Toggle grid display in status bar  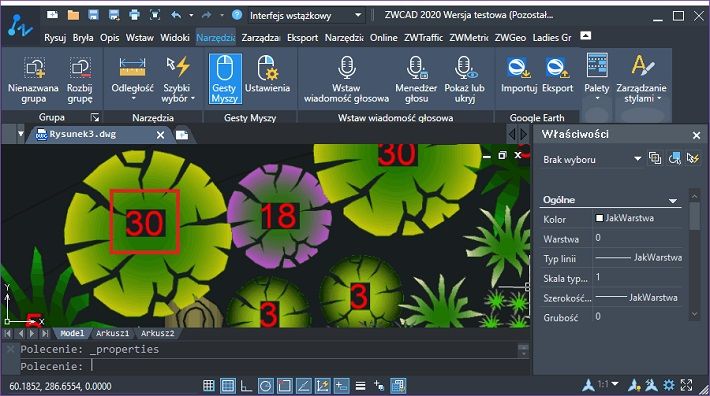click(228, 386)
